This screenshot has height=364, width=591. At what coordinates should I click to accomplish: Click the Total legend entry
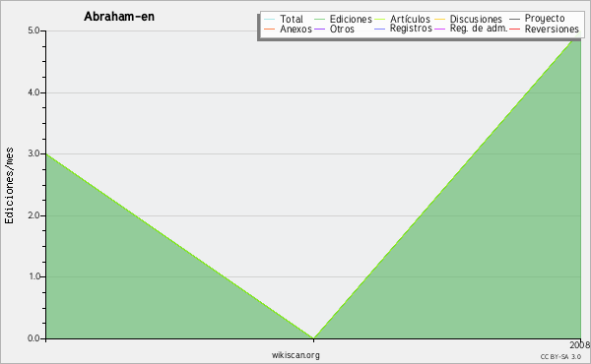(291, 19)
